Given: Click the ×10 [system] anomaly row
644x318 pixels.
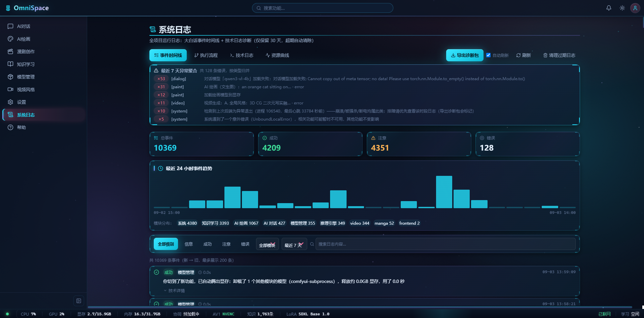Looking at the screenshot, I should pos(364,111).
